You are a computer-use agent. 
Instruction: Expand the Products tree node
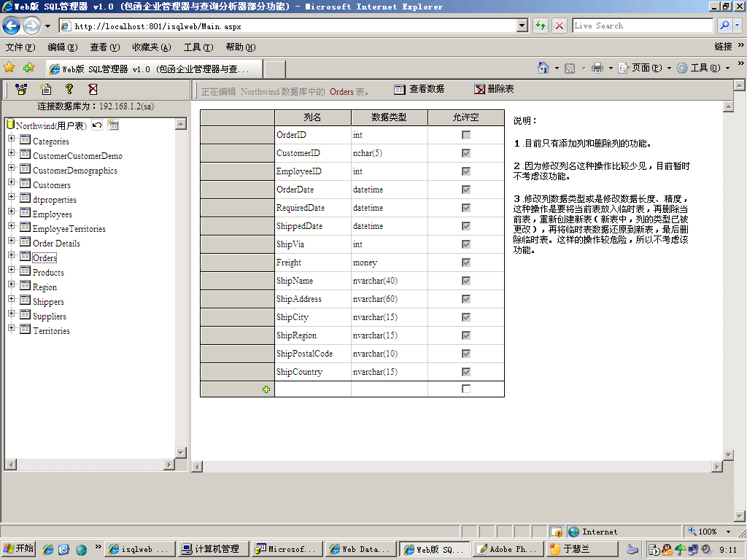pyautogui.click(x=12, y=270)
